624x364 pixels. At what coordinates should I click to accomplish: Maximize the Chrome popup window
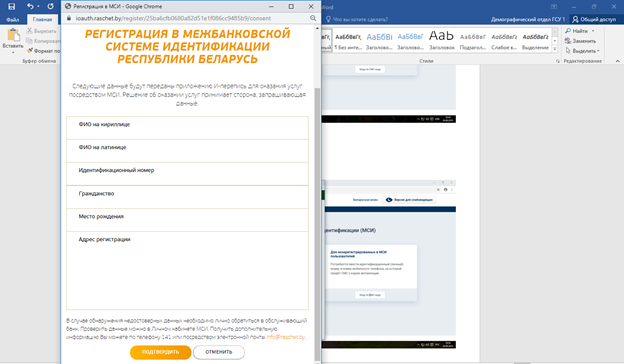coord(291,6)
